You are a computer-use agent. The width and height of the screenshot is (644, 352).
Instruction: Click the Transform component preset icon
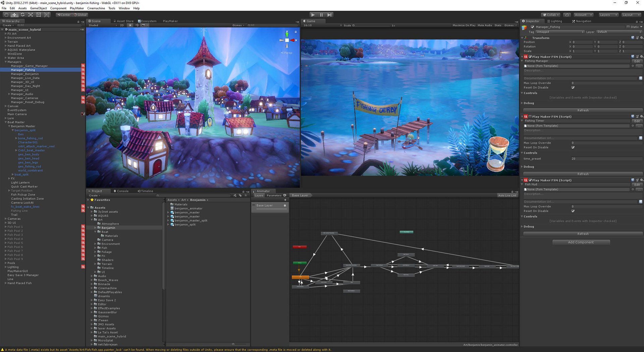coord(637,38)
